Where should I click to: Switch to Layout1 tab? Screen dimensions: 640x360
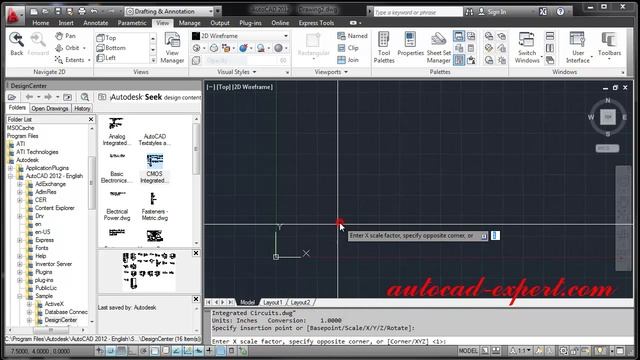tap(272, 302)
